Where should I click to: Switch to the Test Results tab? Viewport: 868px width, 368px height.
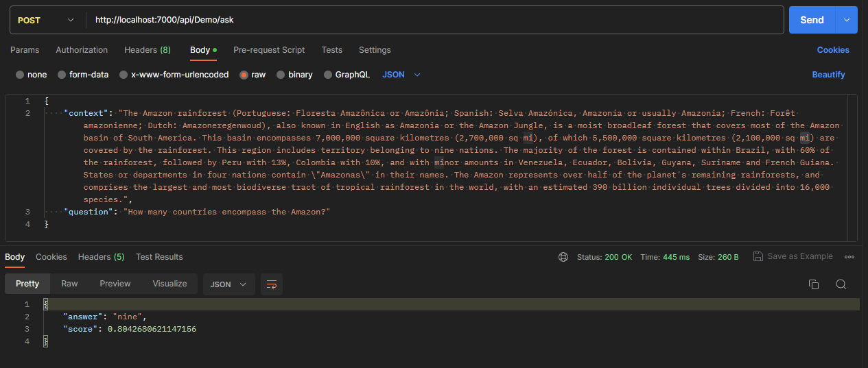tap(159, 257)
